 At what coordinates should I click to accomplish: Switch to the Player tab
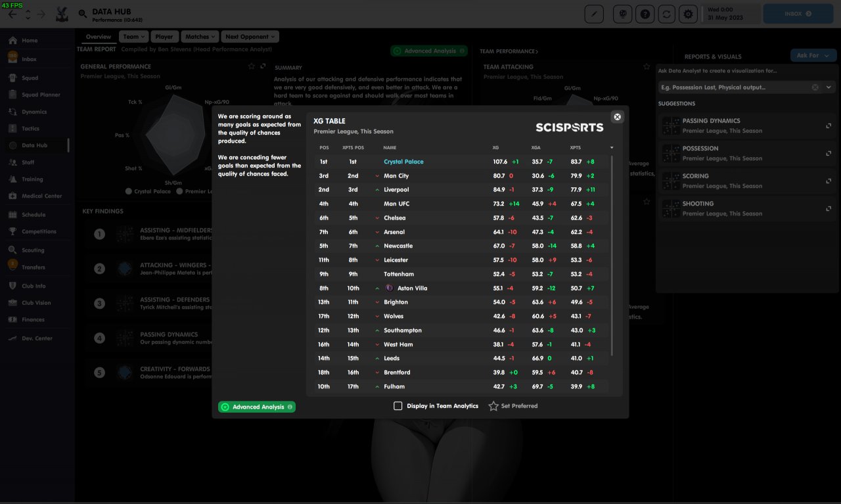[164, 37]
